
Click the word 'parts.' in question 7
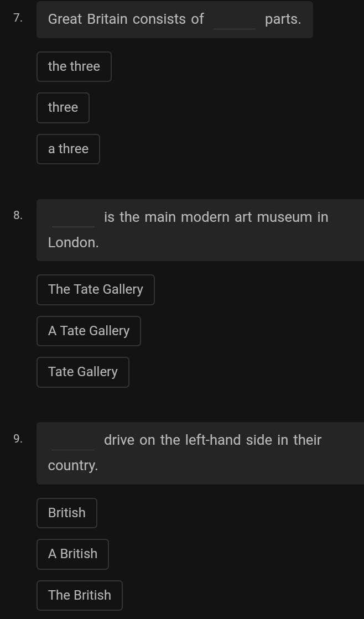[x=283, y=19]
